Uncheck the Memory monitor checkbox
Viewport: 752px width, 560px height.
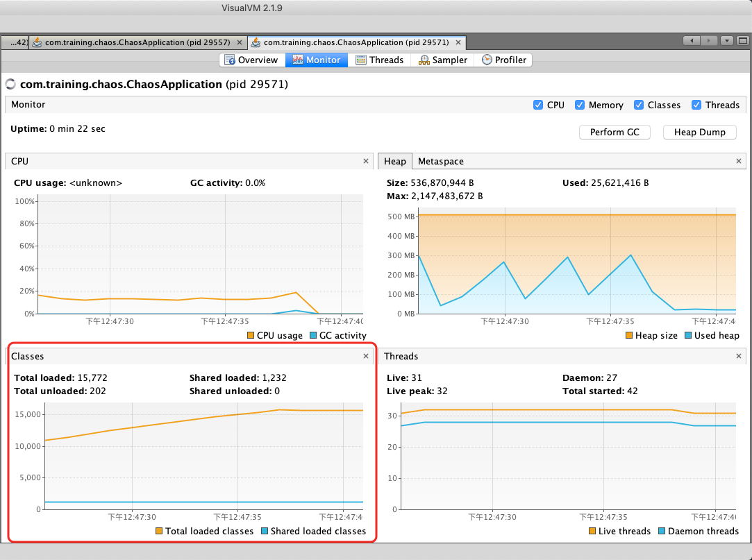pos(580,105)
